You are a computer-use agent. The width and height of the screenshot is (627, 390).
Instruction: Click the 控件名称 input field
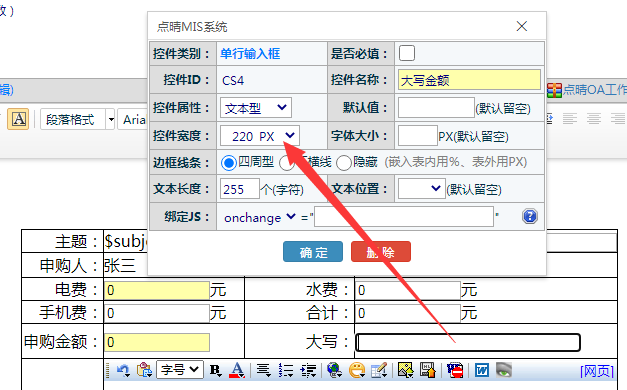469,80
